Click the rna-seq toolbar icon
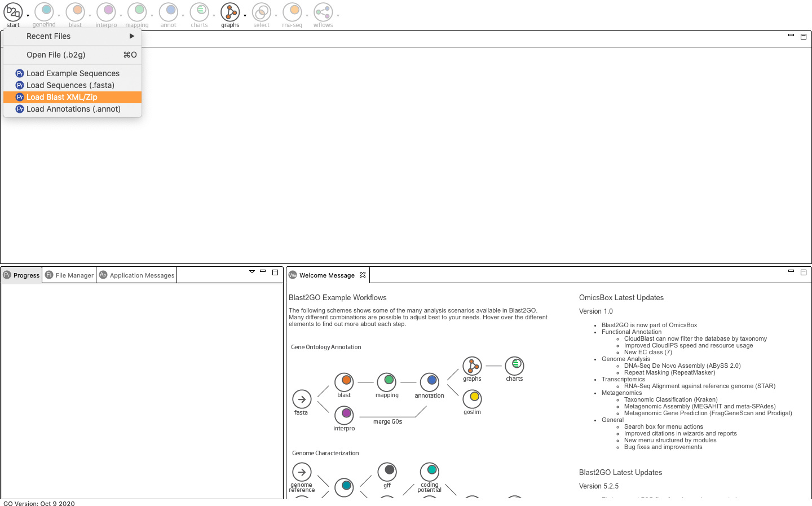Image resolution: width=812 pixels, height=506 pixels. [x=292, y=12]
